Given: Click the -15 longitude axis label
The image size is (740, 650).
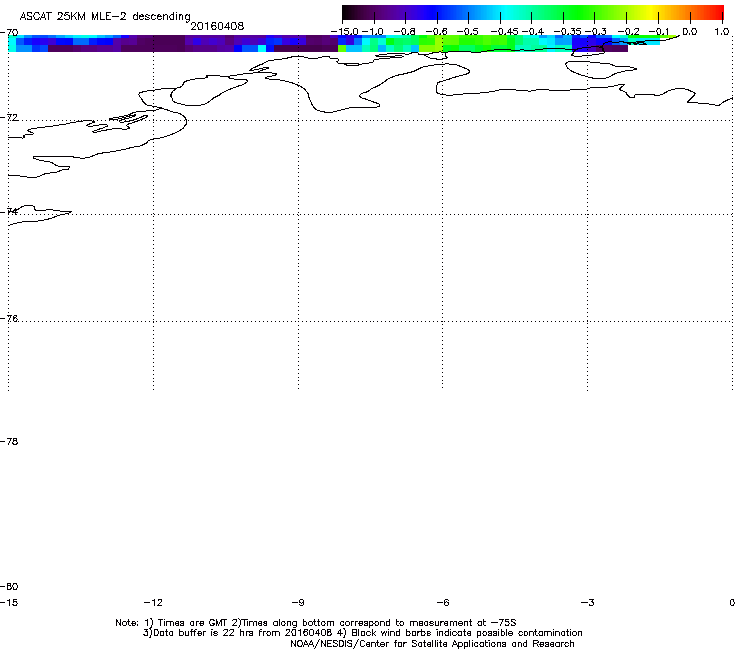Looking at the screenshot, I should pyautogui.click(x=9, y=603).
